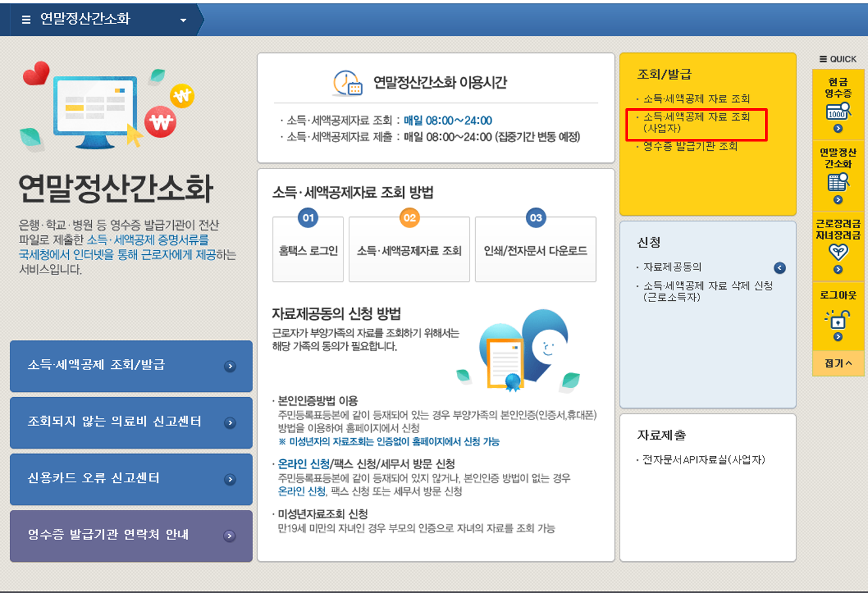Click the 본인인증방법 이용 heading
This screenshot has width=868, height=593.
pyautogui.click(x=318, y=401)
